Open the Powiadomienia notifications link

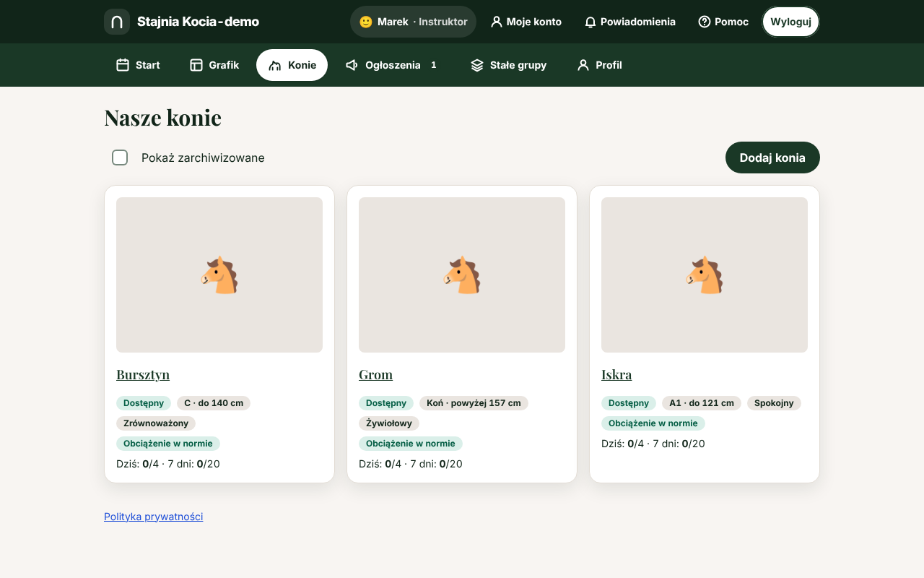[630, 22]
